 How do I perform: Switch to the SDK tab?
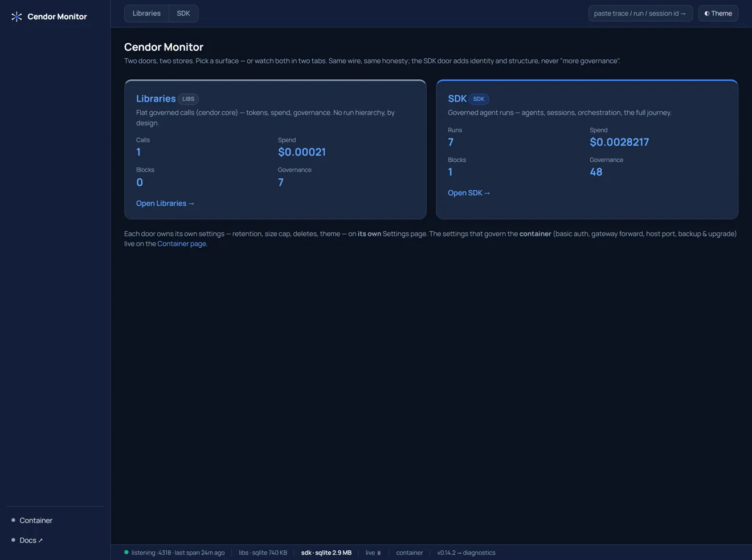(x=183, y=13)
